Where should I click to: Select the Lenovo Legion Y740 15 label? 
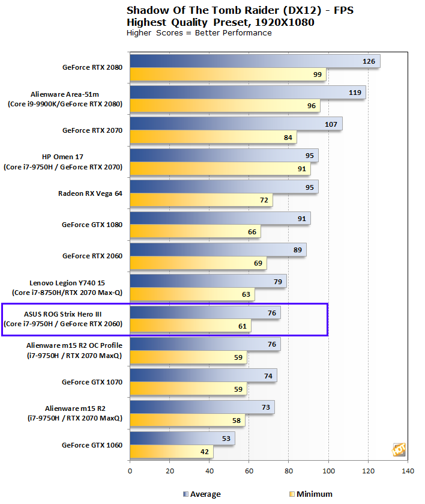point(67,288)
